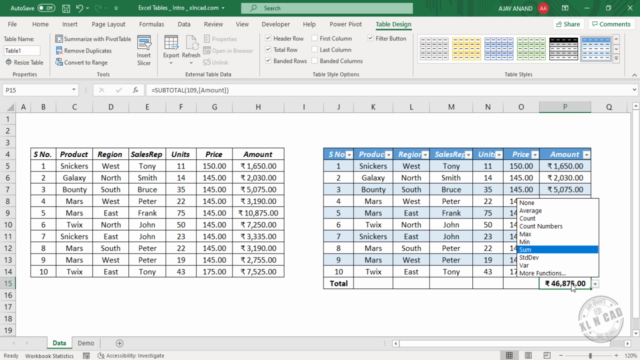
Task: Check the Banded Columns checkbox
Action: tap(315, 61)
